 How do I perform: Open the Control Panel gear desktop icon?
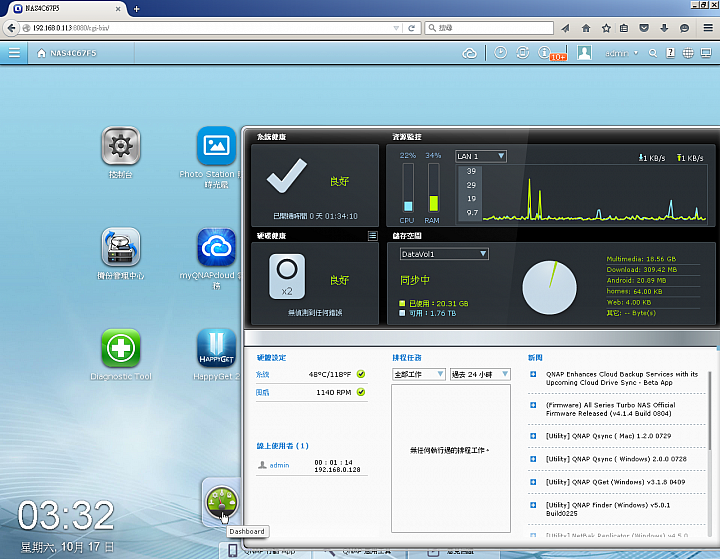[x=121, y=146]
